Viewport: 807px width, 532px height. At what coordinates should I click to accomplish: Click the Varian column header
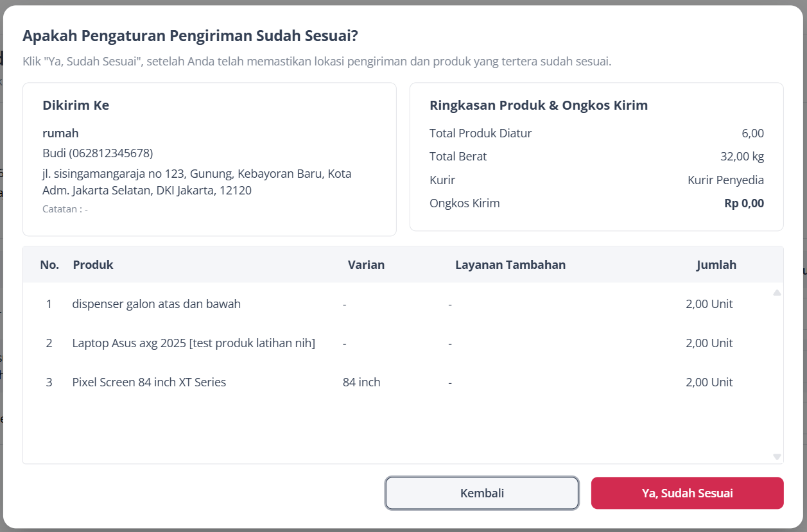pos(366,264)
